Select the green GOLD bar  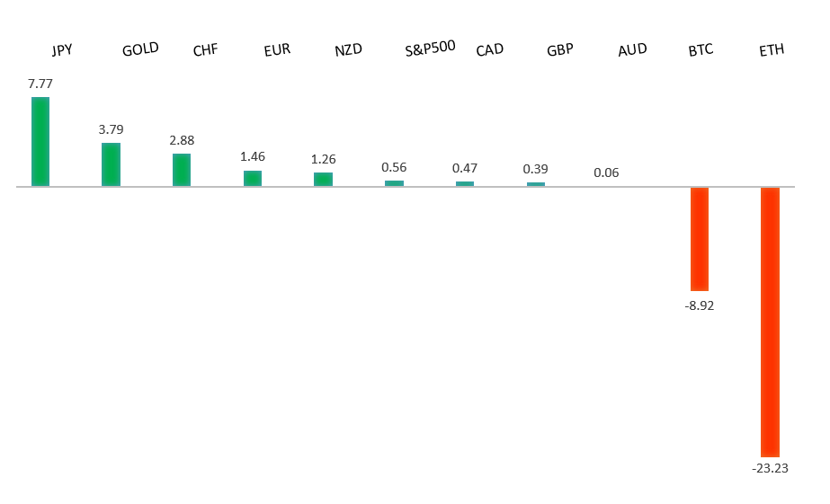coord(111,164)
